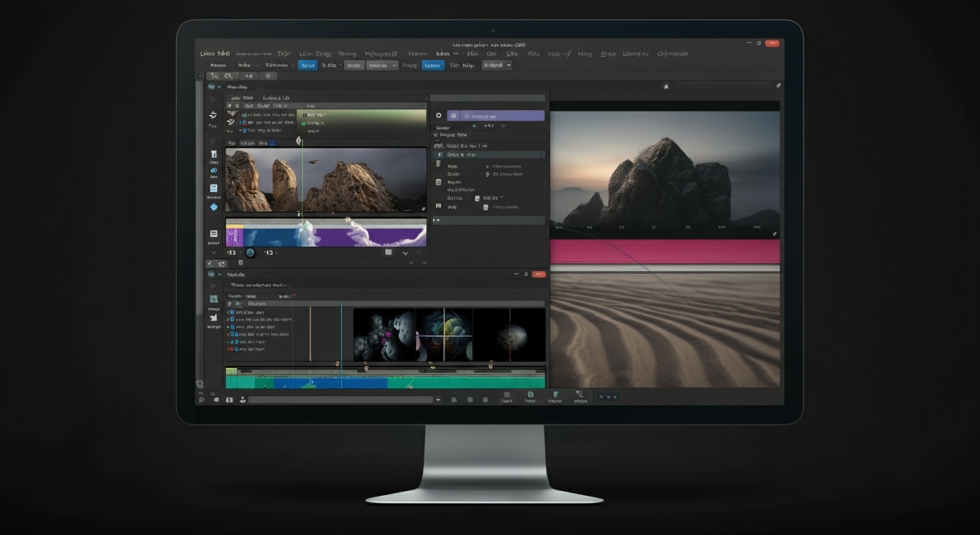
Task: Select the colorful sphere thumbnail in lower timeline
Action: (444, 334)
